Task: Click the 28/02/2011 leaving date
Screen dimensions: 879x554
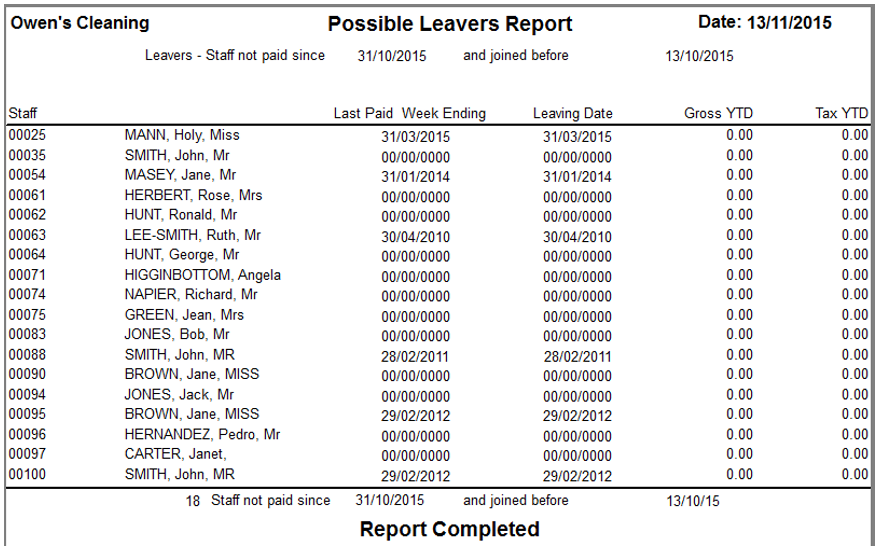Action: coord(577,356)
